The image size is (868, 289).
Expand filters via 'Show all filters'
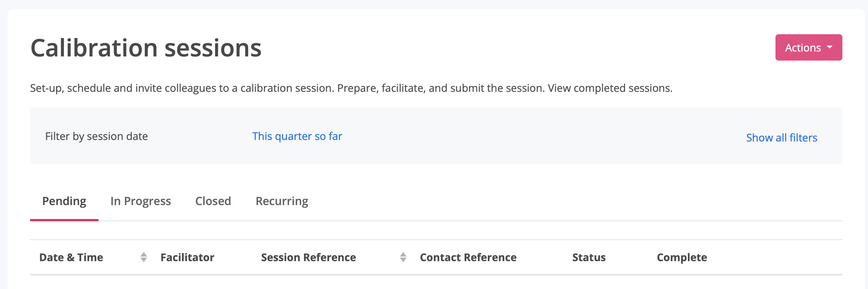pos(782,138)
